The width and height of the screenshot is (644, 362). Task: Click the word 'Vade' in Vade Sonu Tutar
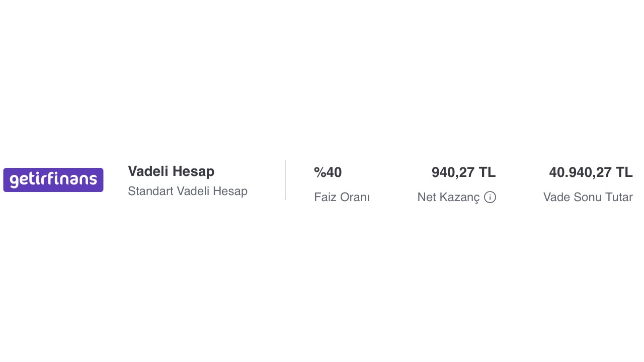(556, 197)
